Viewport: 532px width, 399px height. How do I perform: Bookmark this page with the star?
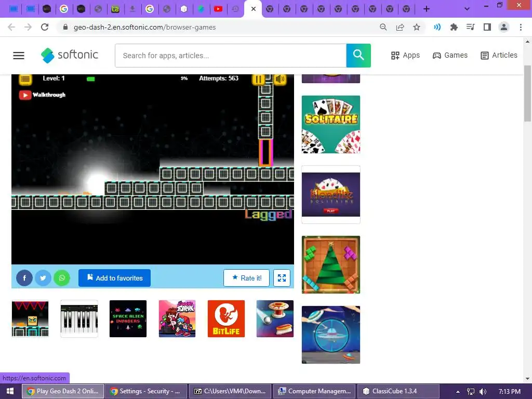pyautogui.click(x=417, y=27)
